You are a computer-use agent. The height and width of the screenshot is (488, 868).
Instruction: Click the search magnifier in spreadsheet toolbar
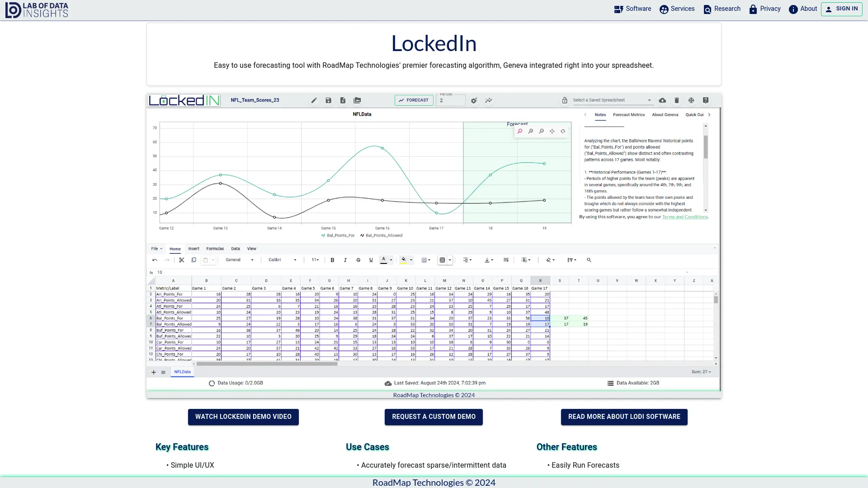[589, 260]
